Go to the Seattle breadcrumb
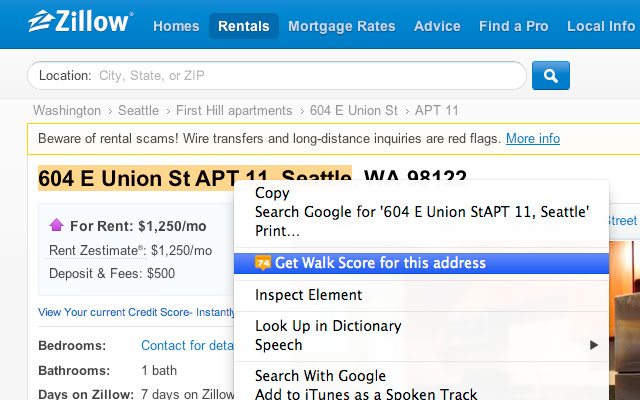 138,111
